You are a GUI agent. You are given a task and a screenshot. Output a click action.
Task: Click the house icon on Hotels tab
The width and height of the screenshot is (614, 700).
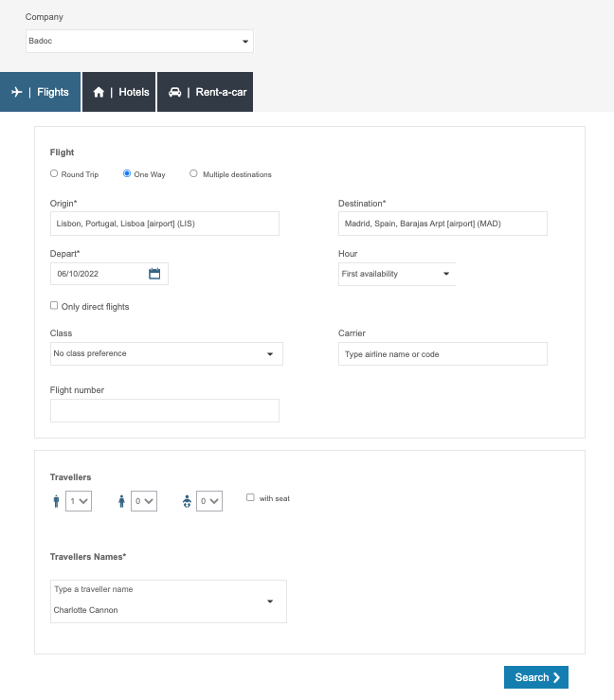(99, 92)
